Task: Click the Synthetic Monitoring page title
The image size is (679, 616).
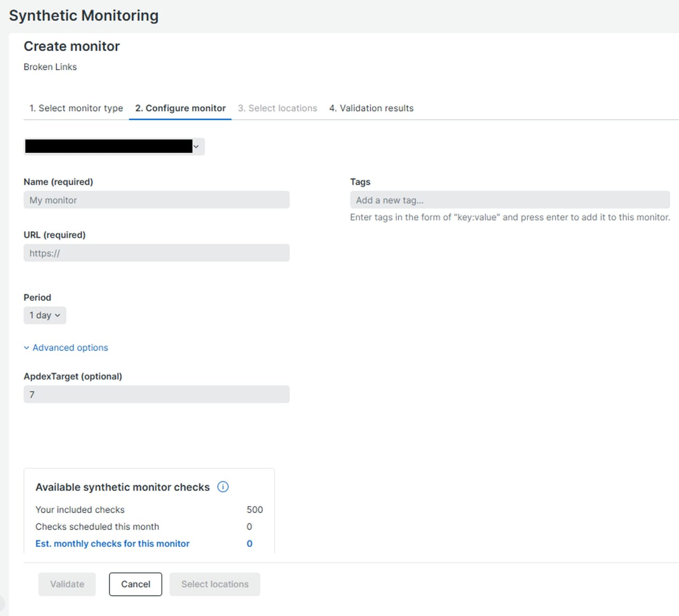Action: [x=84, y=15]
